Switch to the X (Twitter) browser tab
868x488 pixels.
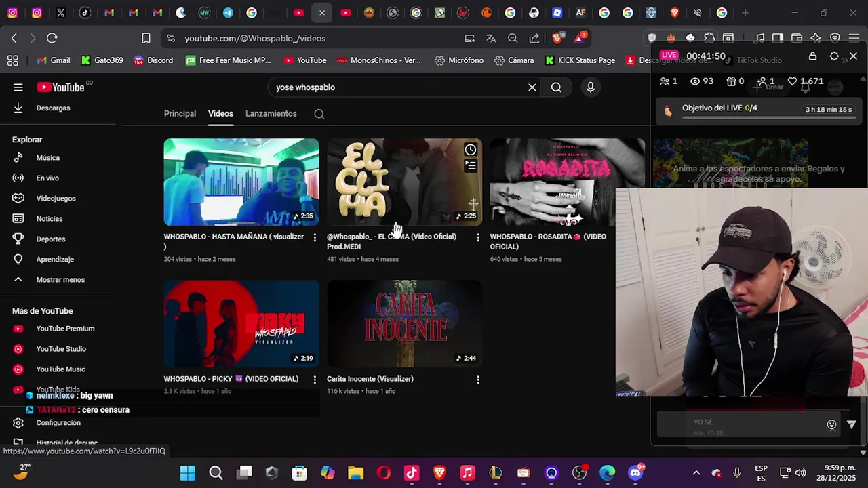(61, 12)
